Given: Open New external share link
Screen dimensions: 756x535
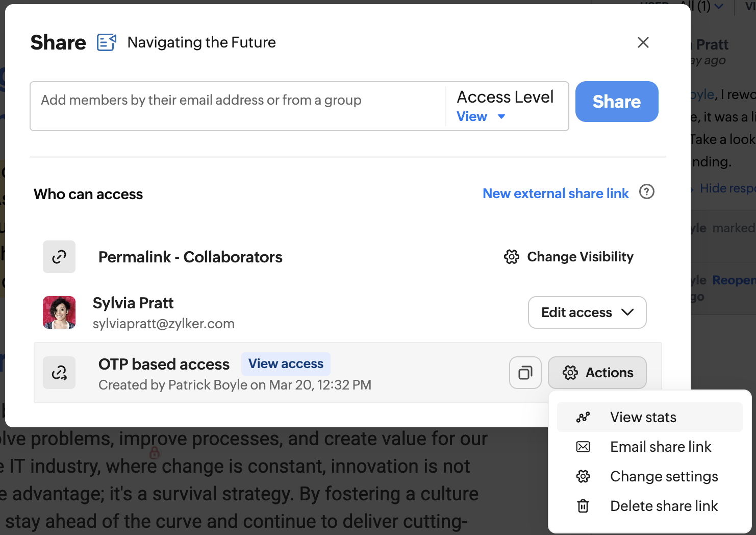Looking at the screenshot, I should pyautogui.click(x=556, y=193).
